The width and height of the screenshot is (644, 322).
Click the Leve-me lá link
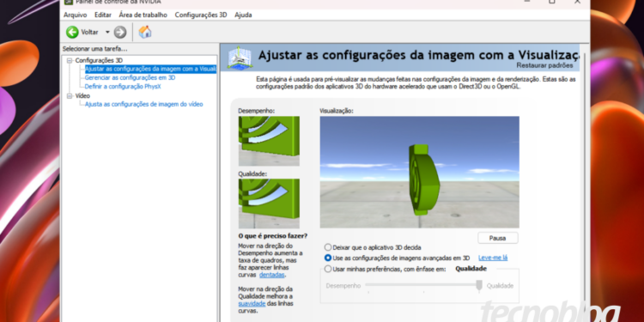tap(493, 258)
